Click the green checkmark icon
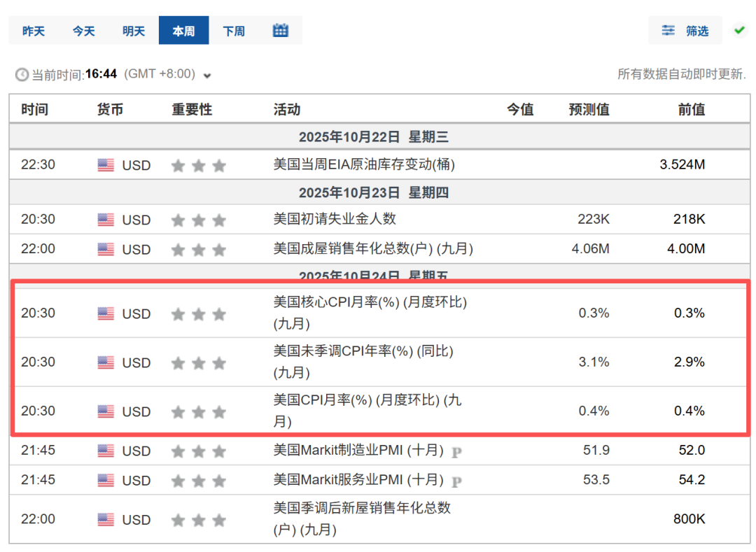Screen dimensions: 756x552 739,30
